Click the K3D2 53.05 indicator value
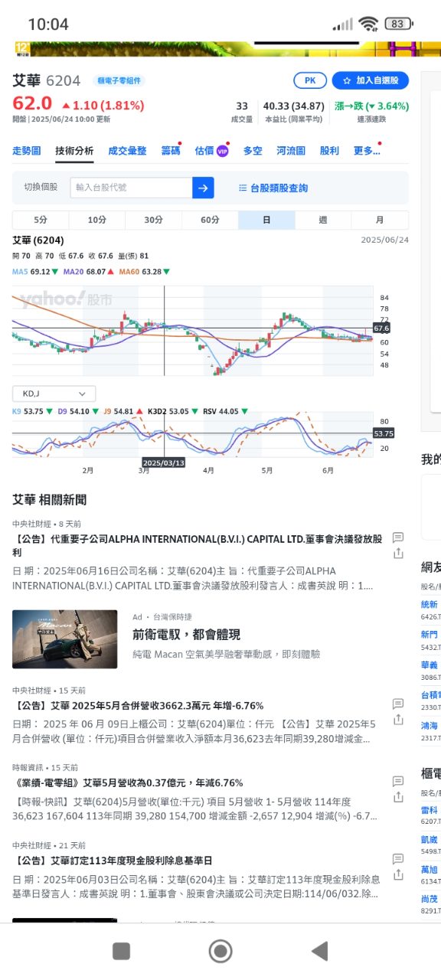441x980 pixels. pos(172,411)
